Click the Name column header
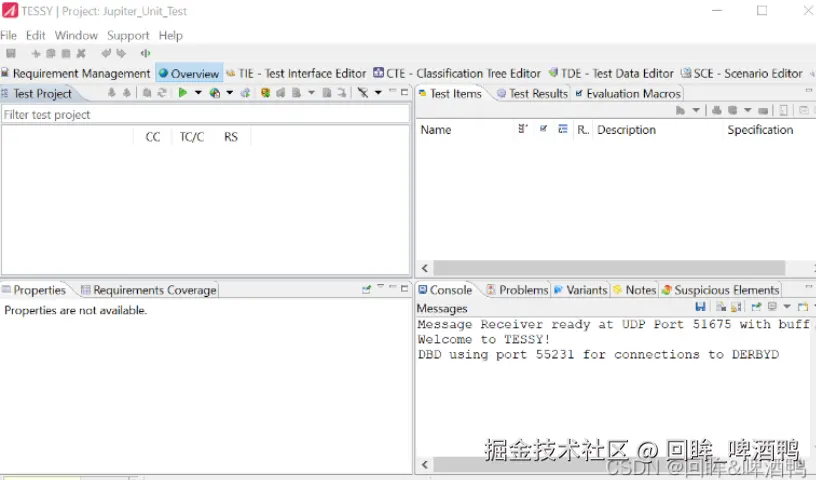The height and width of the screenshot is (480, 816). [x=436, y=130]
